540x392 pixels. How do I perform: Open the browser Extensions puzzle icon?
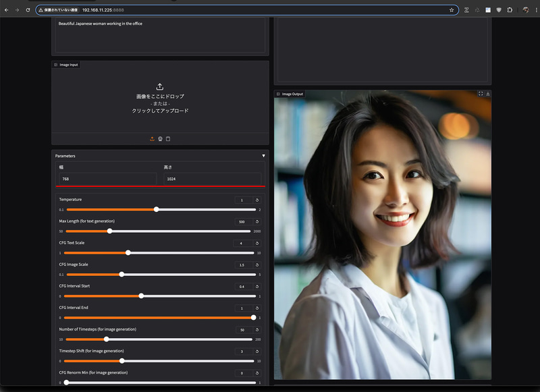pos(510,10)
